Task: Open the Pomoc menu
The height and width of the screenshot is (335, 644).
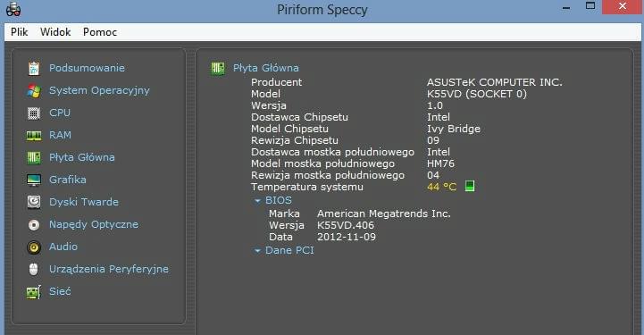Action: click(x=100, y=32)
